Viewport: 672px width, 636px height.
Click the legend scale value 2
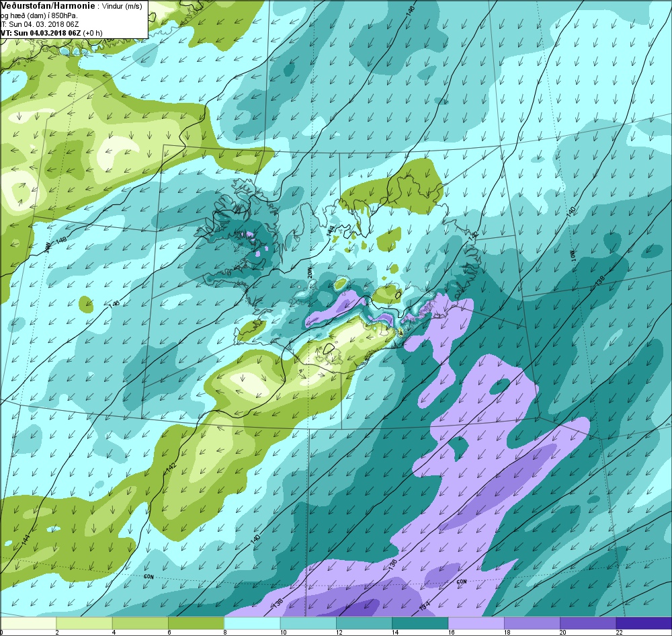pyautogui.click(x=57, y=633)
